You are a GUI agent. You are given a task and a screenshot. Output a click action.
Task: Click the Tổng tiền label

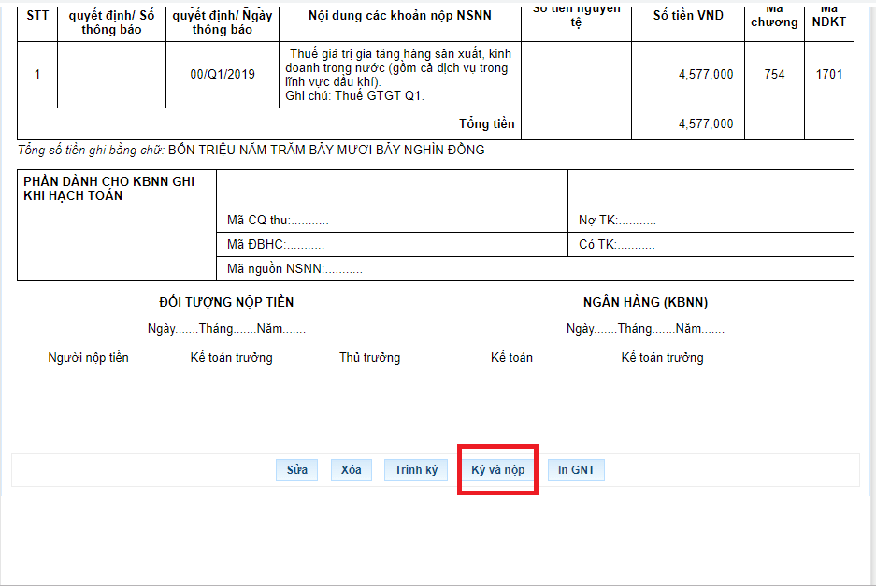486,123
